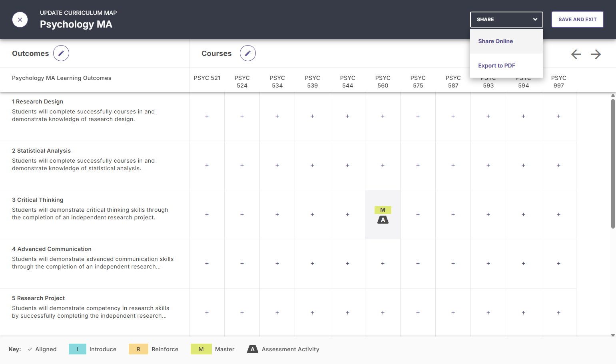Viewport: 616px width, 364px height.
Task: Select the Assessment Activity icon in PSYC 560 cell
Action: coord(383,220)
